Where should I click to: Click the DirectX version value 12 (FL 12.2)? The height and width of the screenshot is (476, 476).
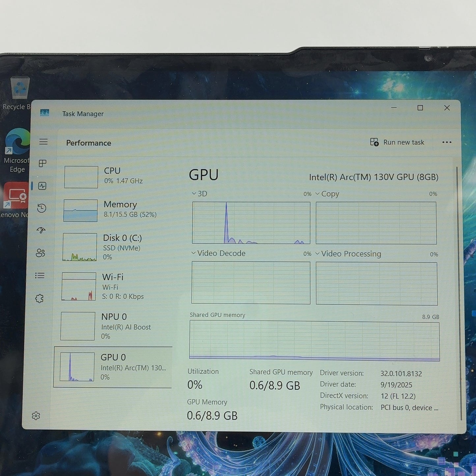398,396
